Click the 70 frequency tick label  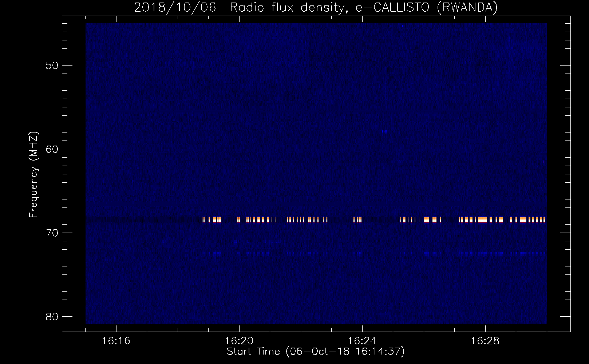pyautogui.click(x=52, y=233)
